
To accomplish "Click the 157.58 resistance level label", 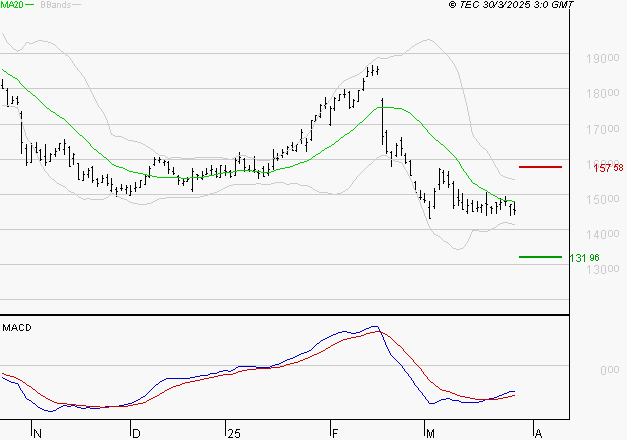I will 608,168.
